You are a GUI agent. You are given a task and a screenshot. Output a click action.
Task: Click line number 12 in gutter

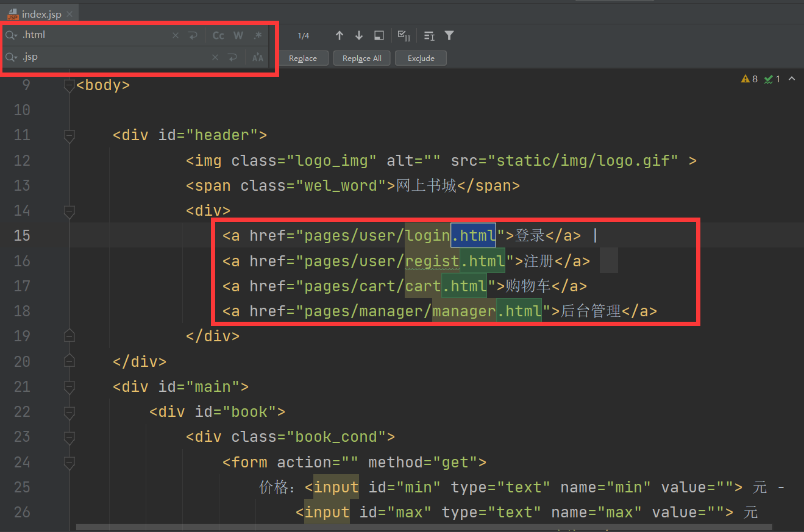[22, 160]
